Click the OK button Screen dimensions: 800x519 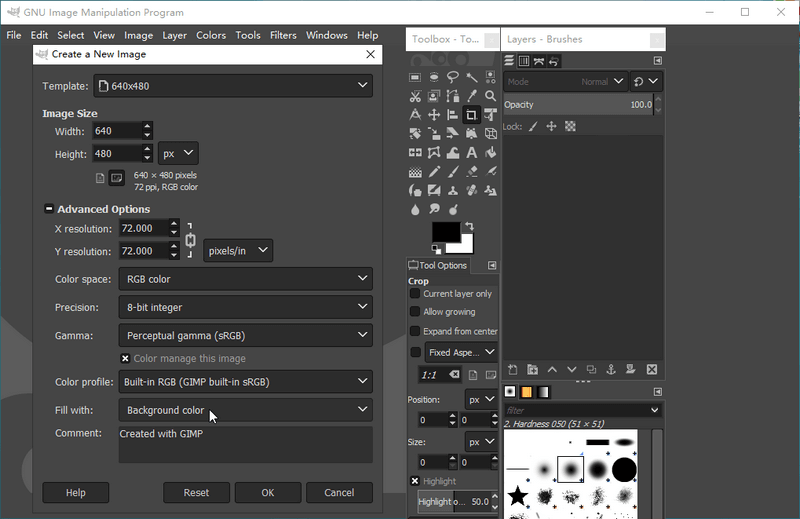267,492
